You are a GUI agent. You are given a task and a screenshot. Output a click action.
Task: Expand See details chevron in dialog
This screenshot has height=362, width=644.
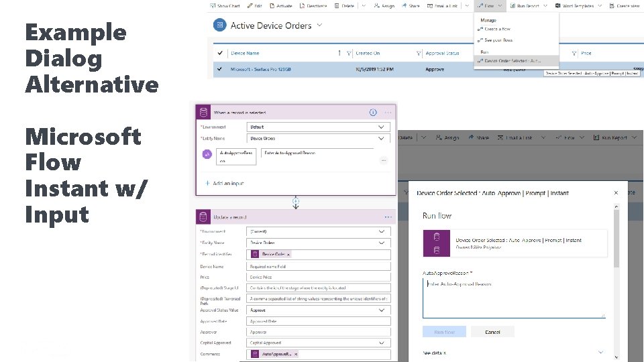[601, 352]
